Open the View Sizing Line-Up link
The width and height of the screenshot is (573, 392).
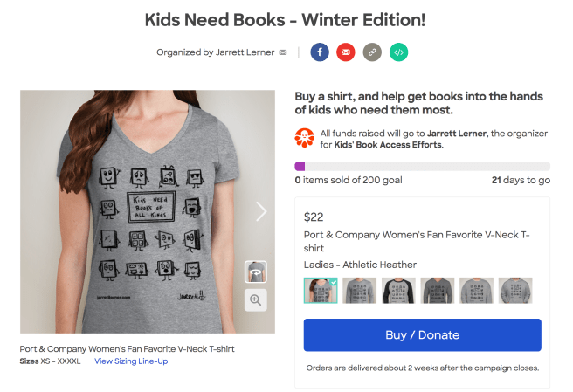(x=130, y=361)
